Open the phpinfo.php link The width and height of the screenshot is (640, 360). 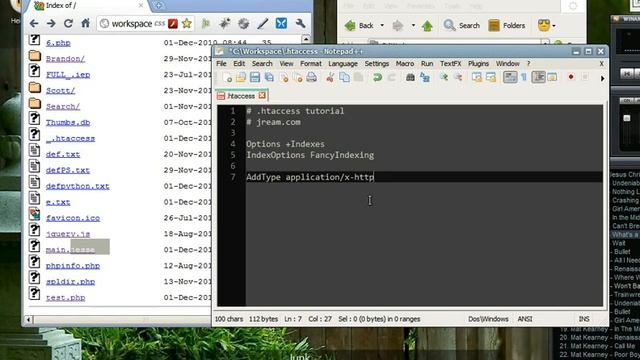73,266
